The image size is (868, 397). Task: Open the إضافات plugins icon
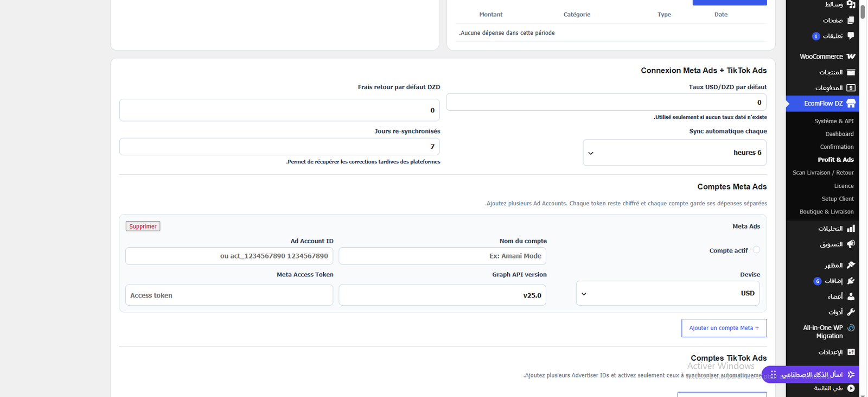pos(851,281)
